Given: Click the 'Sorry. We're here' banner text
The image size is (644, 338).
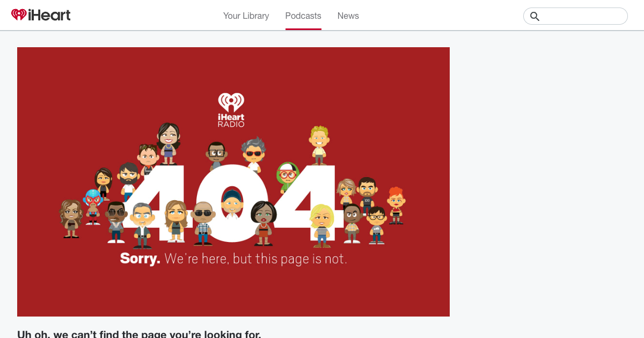Looking at the screenshot, I should click(x=233, y=259).
